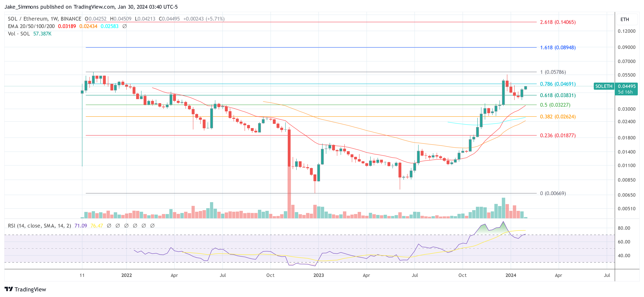
Task: Click the 1.618 (0.08948) Fibonacci label
Action: coord(558,48)
